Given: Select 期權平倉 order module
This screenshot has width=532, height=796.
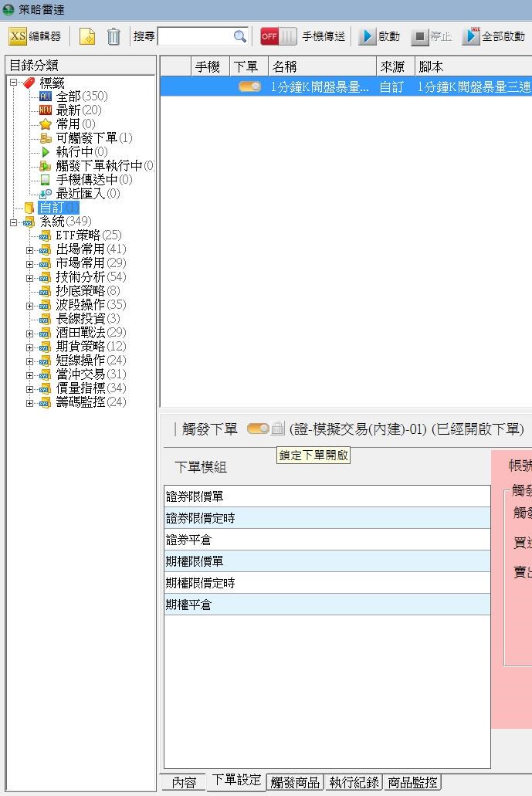Looking at the screenshot, I should tap(327, 605).
